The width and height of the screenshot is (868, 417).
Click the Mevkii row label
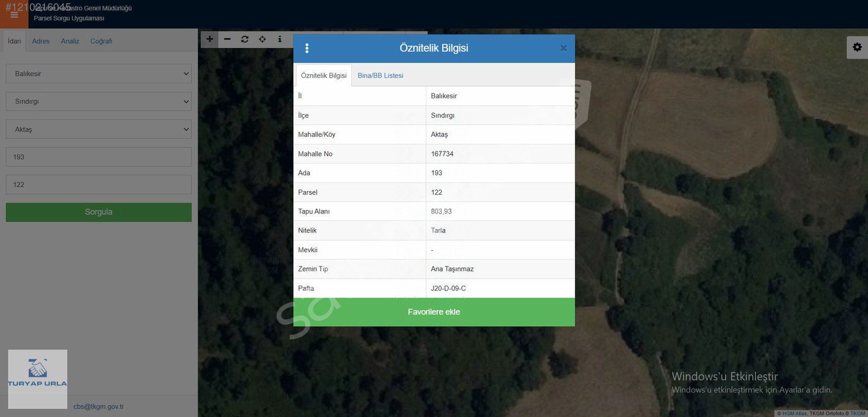(308, 250)
